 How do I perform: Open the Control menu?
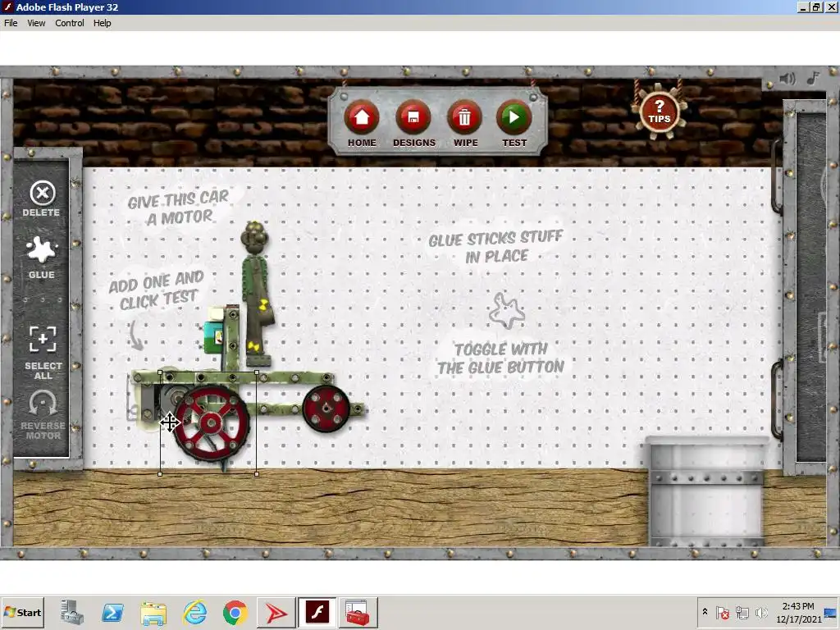tap(70, 23)
